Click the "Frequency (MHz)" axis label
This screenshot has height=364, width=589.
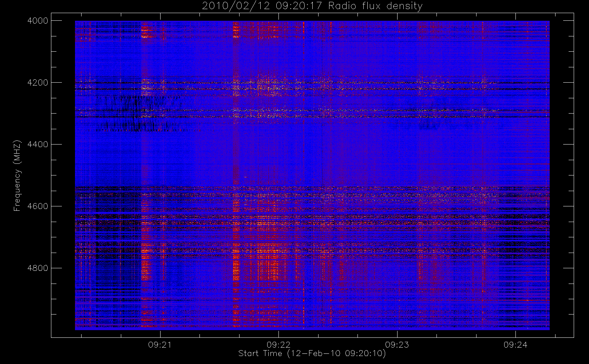coord(17,175)
